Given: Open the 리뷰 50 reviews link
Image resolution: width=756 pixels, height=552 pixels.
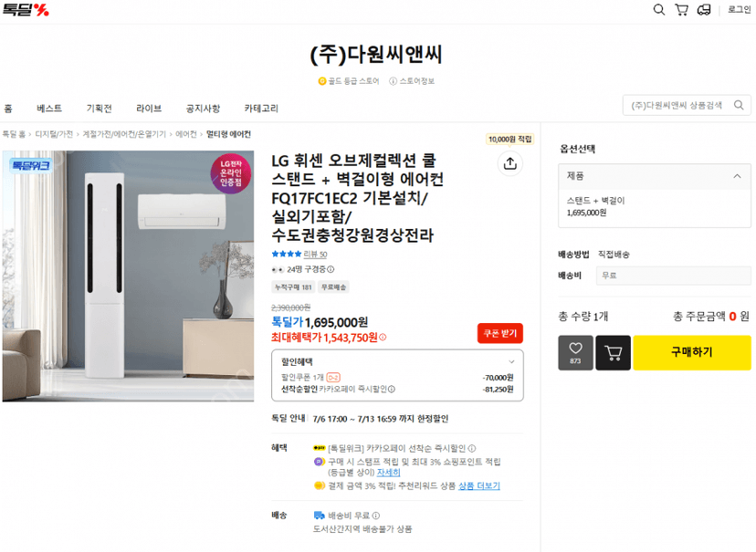Looking at the screenshot, I should click(315, 255).
